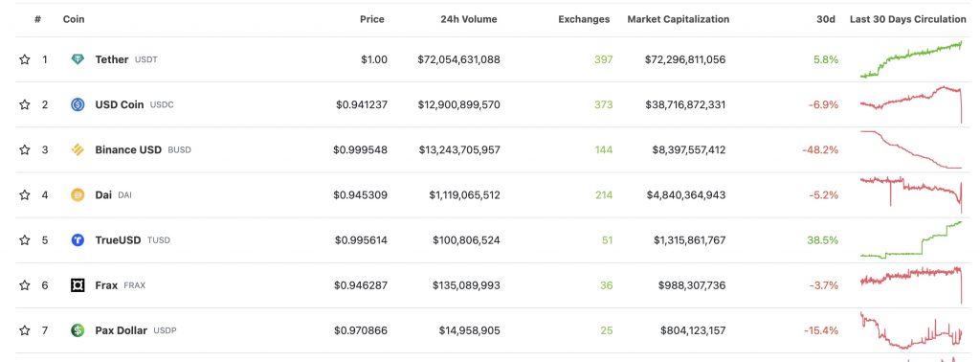Click the TrueUSD logo icon
The width and height of the screenshot is (980, 362).
pos(78,240)
